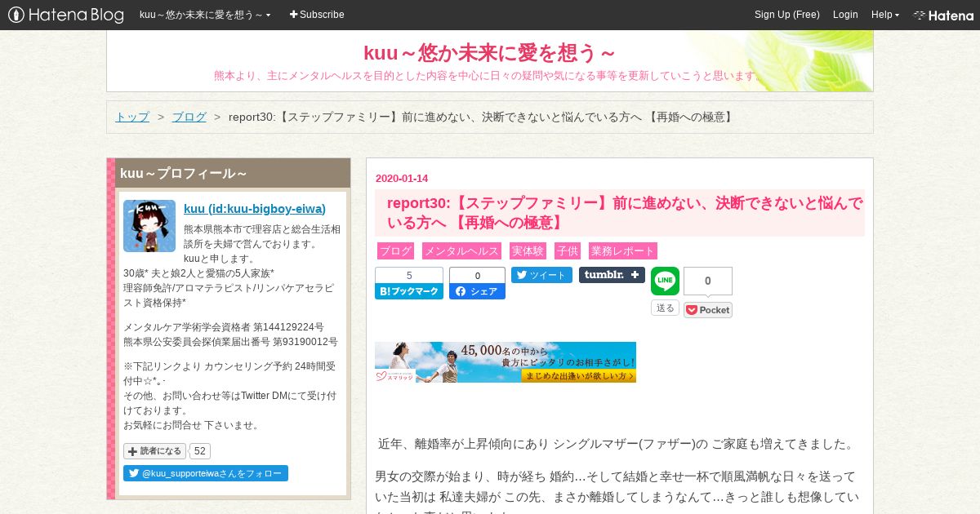Viewport: 980px width, 514px height.
Task: Click the Twitter ツイート button
Action: 541,275
